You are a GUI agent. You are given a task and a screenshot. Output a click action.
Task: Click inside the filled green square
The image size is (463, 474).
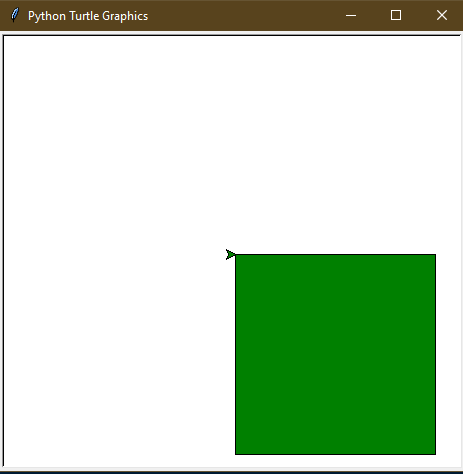pyautogui.click(x=335, y=354)
